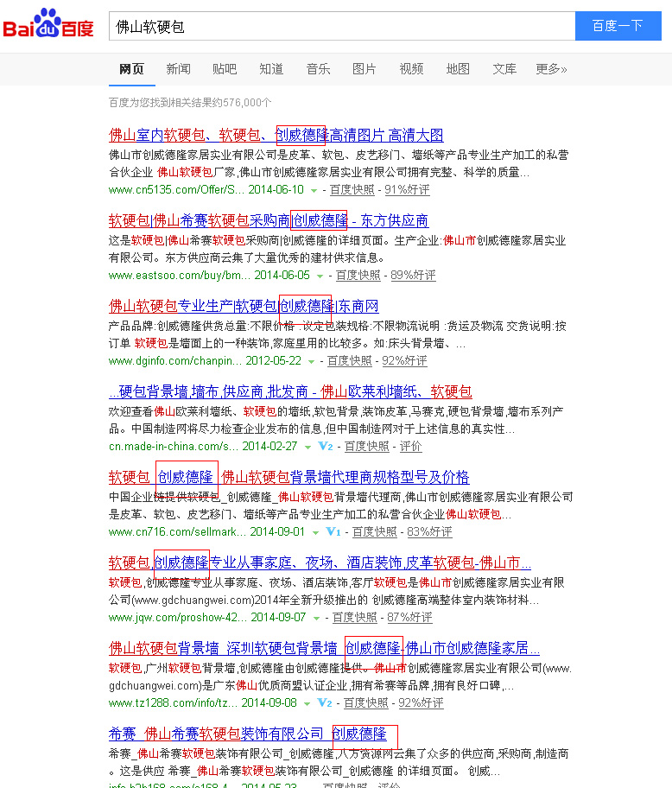This screenshot has width=672, height=788.
Task: Expand dropdown arrow next to www.tz1288.com result
Action: (307, 703)
